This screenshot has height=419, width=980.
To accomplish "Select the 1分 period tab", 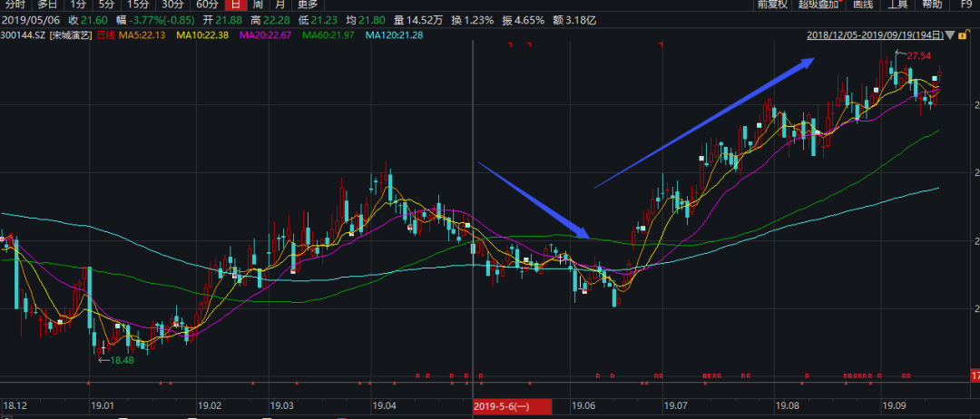I will pos(77,4).
